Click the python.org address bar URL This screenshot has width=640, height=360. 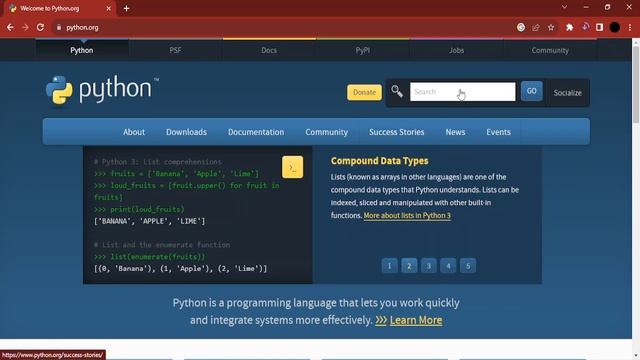click(82, 27)
